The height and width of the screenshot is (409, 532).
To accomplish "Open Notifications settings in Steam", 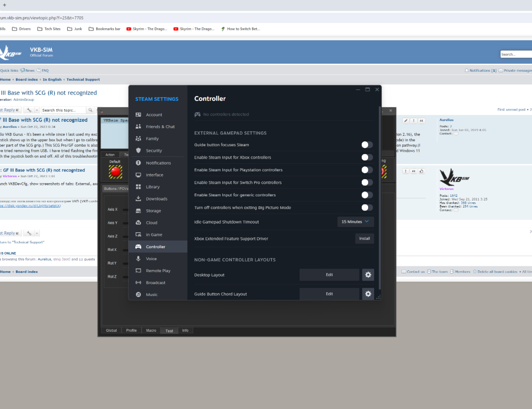I will [158, 163].
